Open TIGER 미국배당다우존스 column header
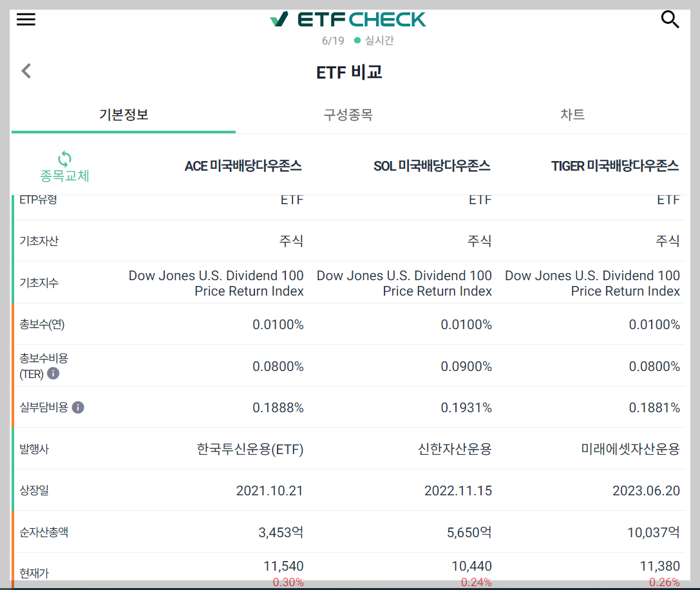Screen dimensions: 700x590 (615, 166)
